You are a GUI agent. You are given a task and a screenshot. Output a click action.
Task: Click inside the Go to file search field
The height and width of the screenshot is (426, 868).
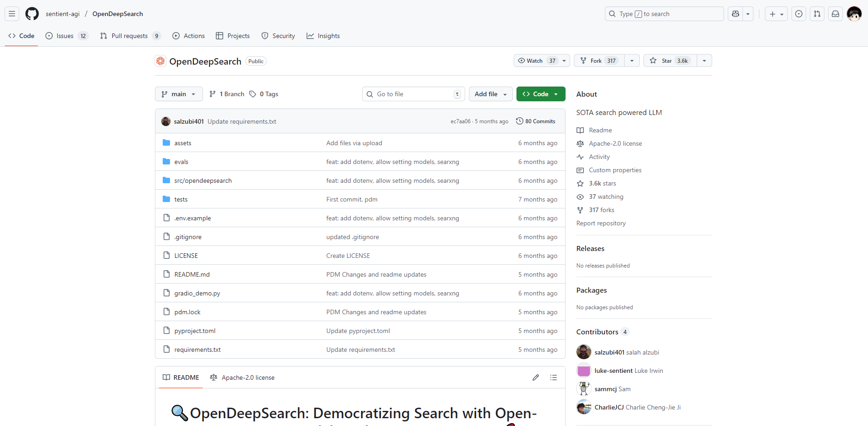click(412, 94)
